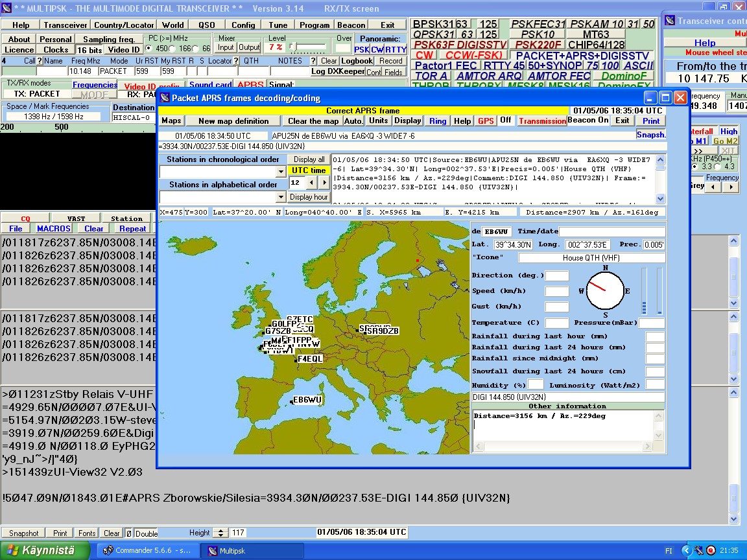Select the 166 MHz PC radio button

[173, 49]
